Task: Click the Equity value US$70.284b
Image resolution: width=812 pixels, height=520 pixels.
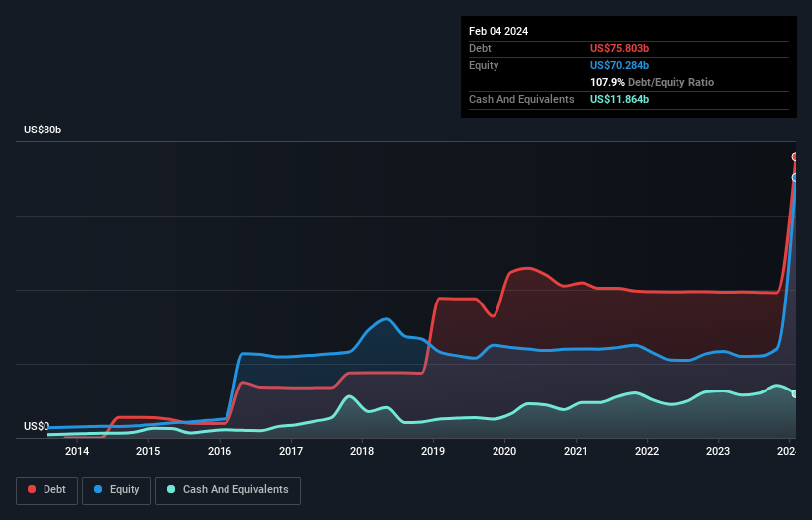Action: point(619,65)
